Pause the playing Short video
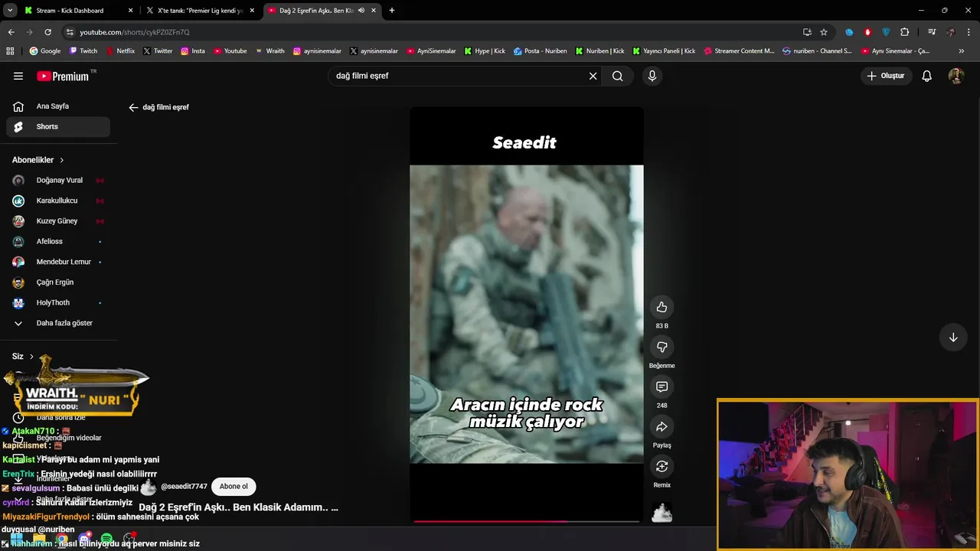The width and height of the screenshot is (980, 551). pyautogui.click(x=527, y=314)
